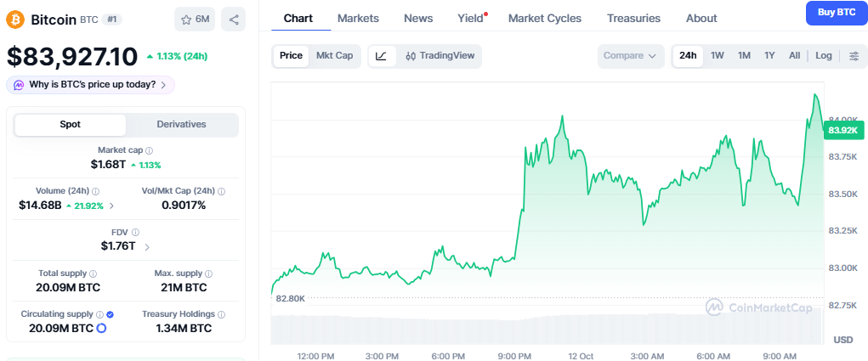Viewport: 868px width, 361px height.
Task: Open the Compare dropdown
Action: tap(631, 56)
